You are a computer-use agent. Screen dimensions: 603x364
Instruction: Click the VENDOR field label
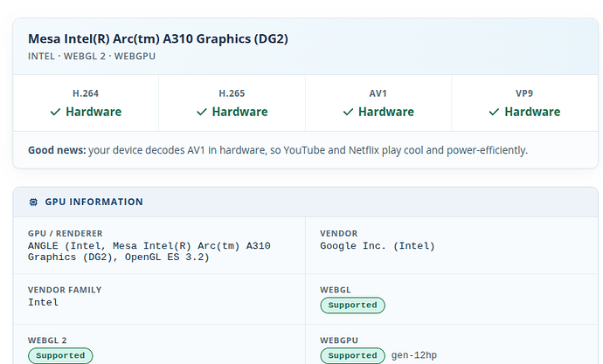339,233
